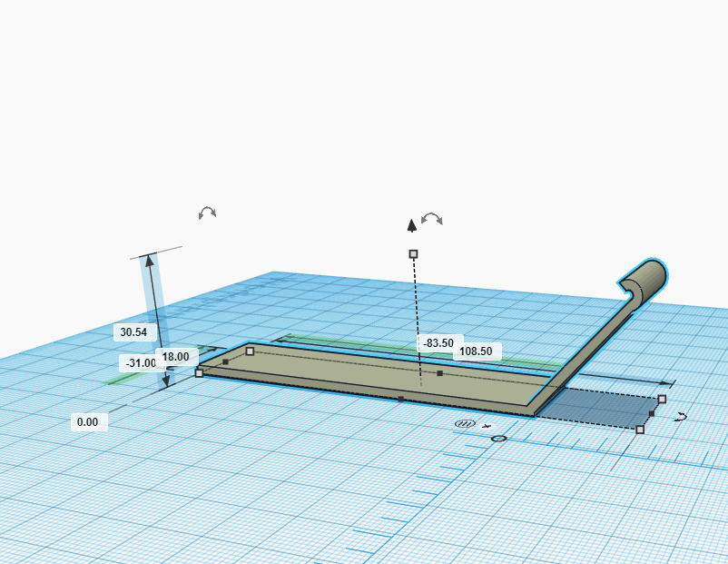
Task: Click the ruler midpoint toggle oval icon
Action: pyautogui.click(x=466, y=424)
